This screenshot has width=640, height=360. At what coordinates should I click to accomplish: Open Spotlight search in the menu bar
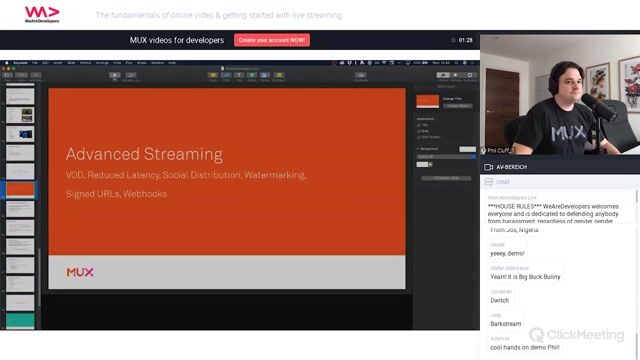(456, 63)
